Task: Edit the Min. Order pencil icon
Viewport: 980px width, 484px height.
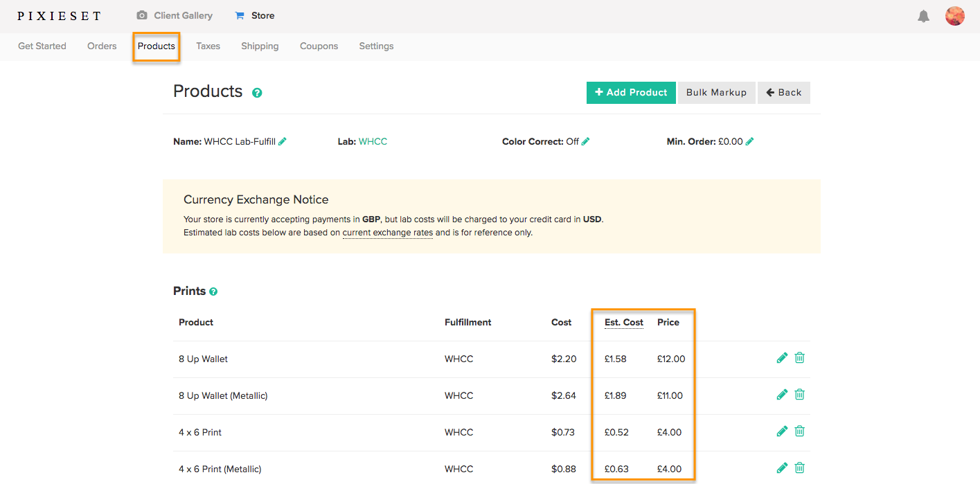Action: pyautogui.click(x=750, y=141)
